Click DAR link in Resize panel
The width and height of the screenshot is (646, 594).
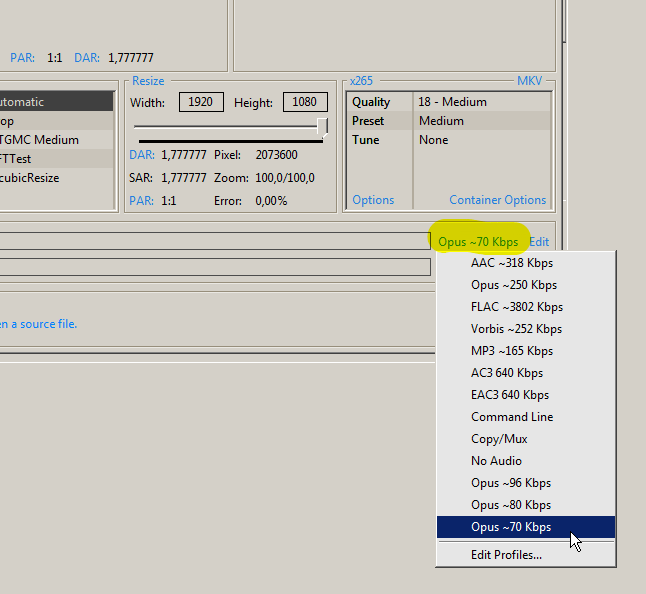pos(142,155)
